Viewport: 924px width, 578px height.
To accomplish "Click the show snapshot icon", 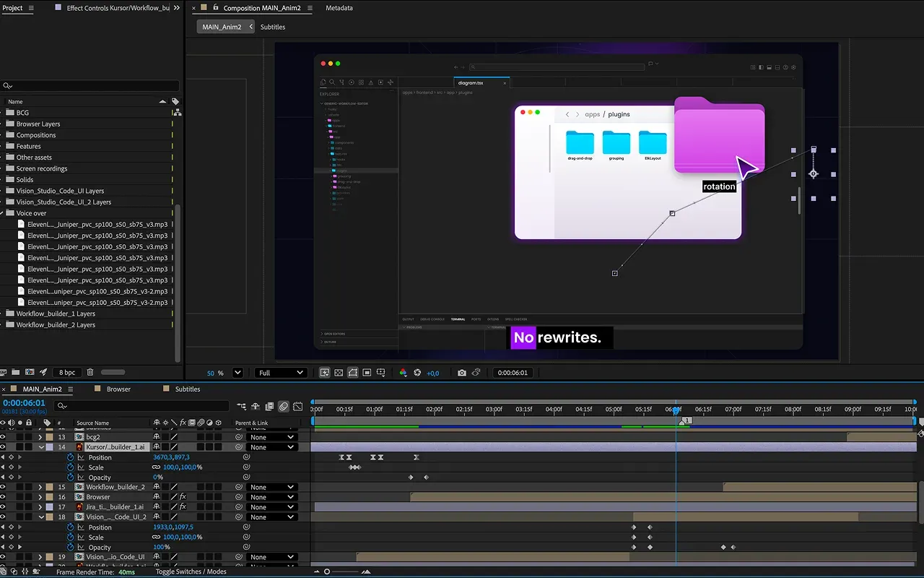I will pos(476,373).
